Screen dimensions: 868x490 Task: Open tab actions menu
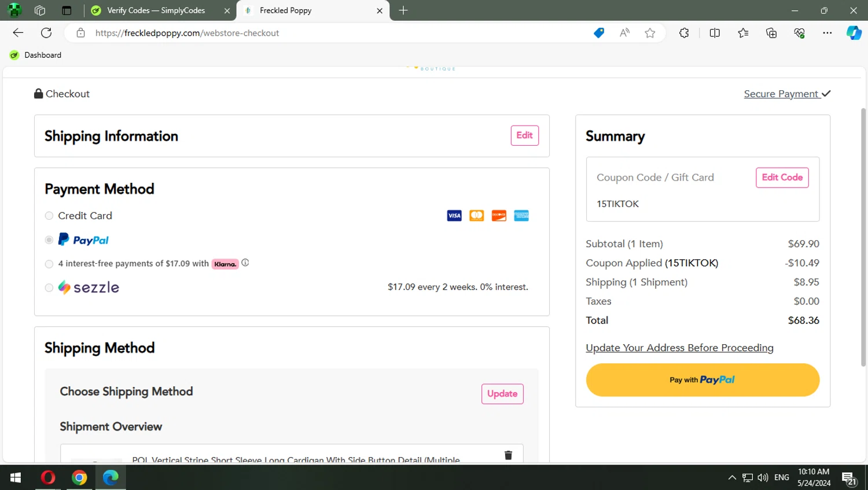[x=67, y=10]
